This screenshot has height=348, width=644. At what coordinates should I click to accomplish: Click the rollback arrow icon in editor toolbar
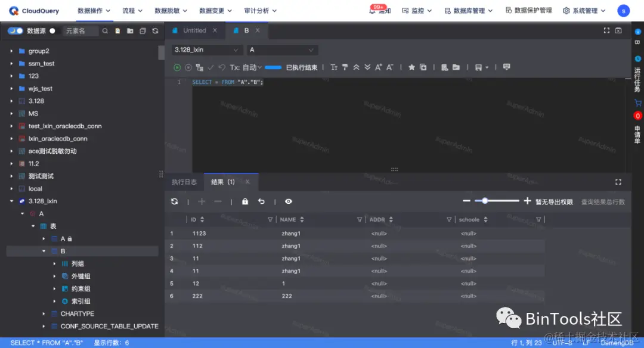[x=222, y=67]
